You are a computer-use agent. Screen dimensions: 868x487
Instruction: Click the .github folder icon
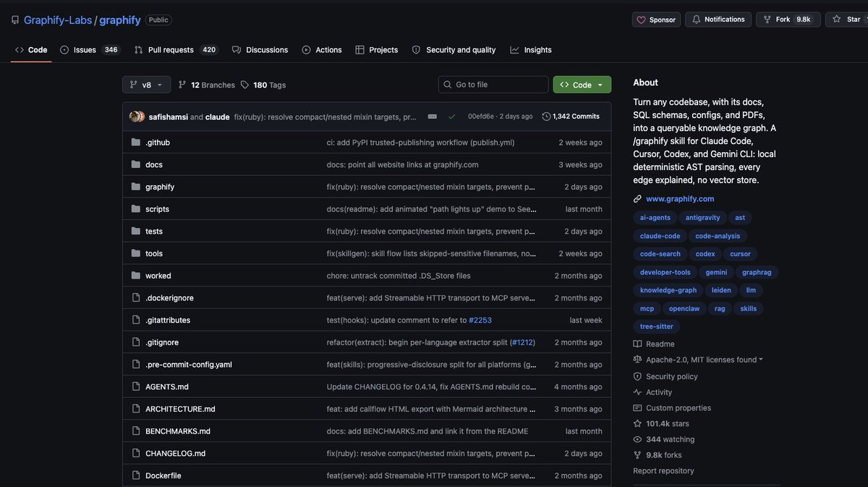[136, 143]
